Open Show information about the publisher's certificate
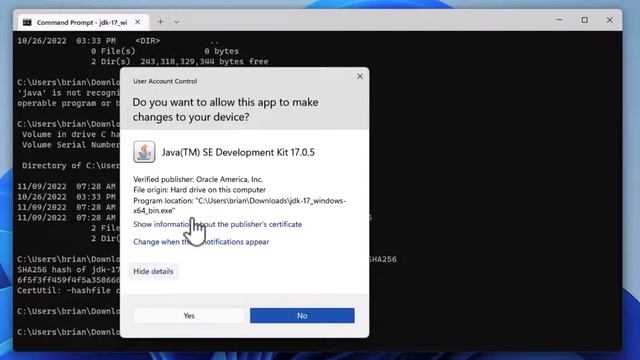 (218, 224)
